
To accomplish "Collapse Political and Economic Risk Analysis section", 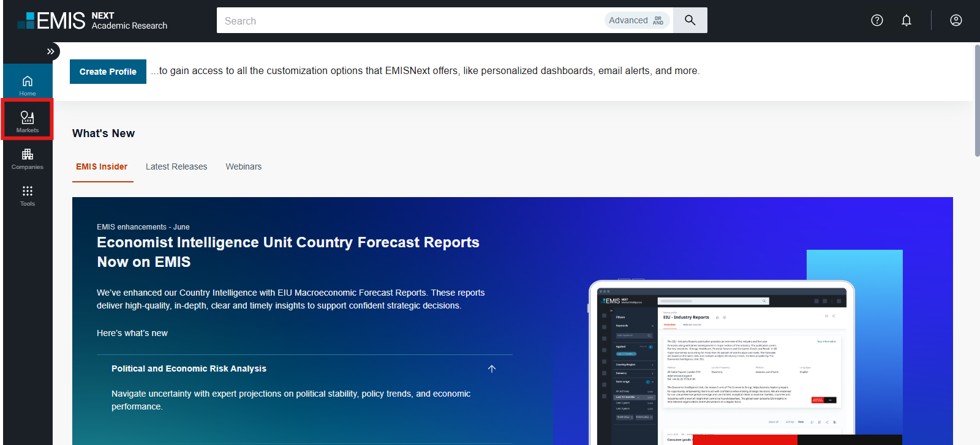I will [491, 368].
